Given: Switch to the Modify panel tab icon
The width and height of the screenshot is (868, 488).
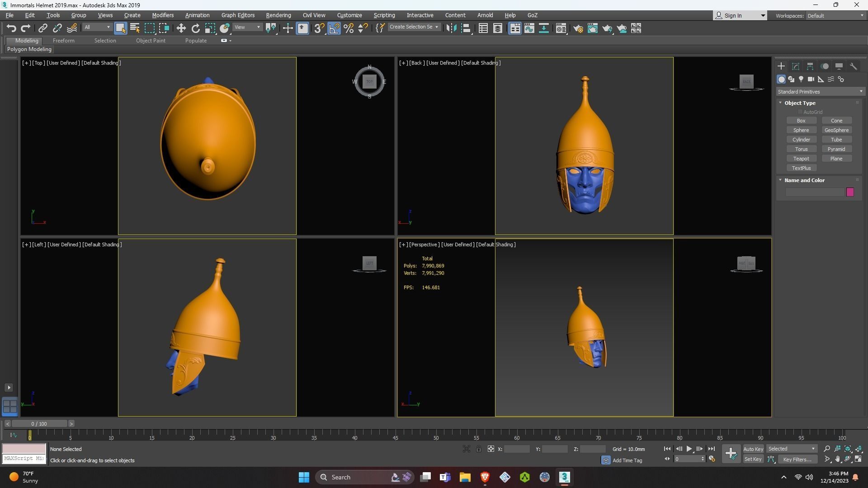Looking at the screenshot, I should 796,66.
